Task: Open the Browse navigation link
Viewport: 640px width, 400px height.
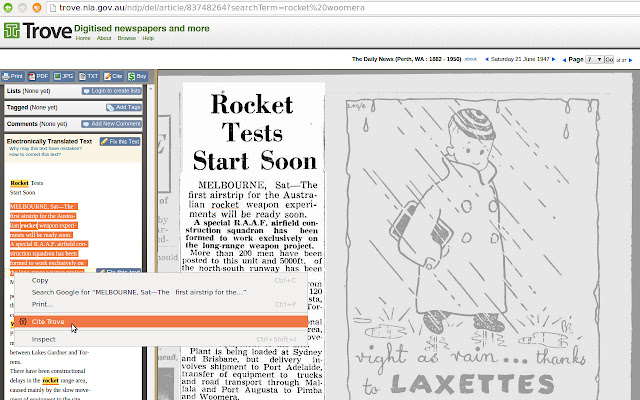Action: pyautogui.click(x=127, y=38)
